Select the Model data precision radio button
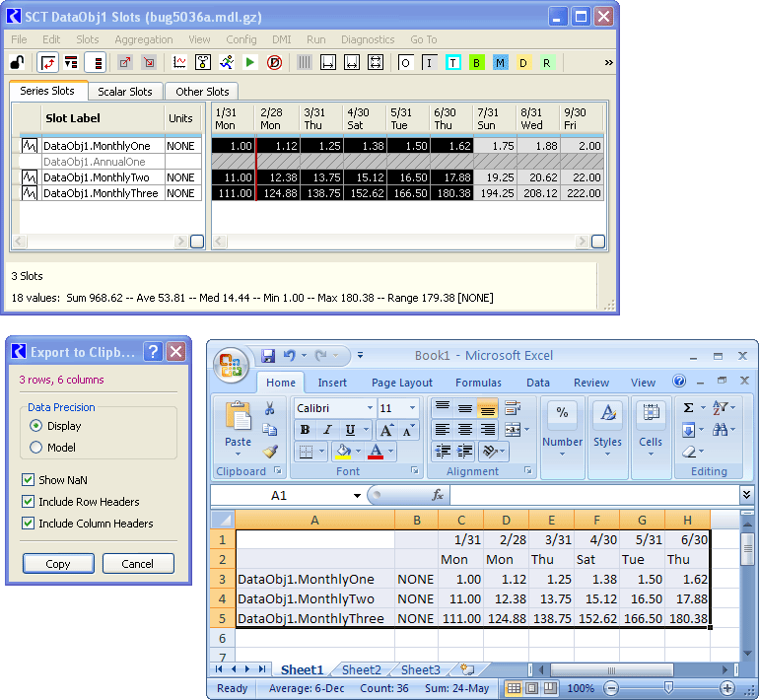The width and height of the screenshot is (759, 700). (35, 448)
